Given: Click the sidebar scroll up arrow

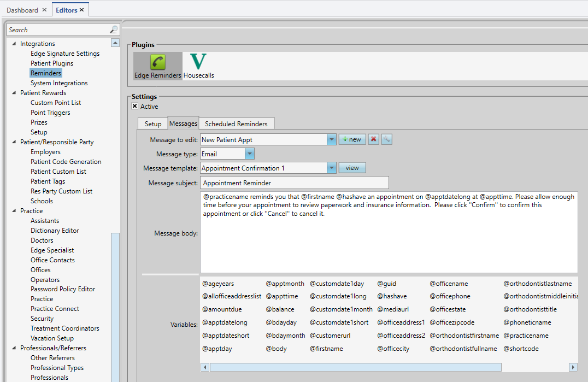Looking at the screenshot, I should pos(115,43).
